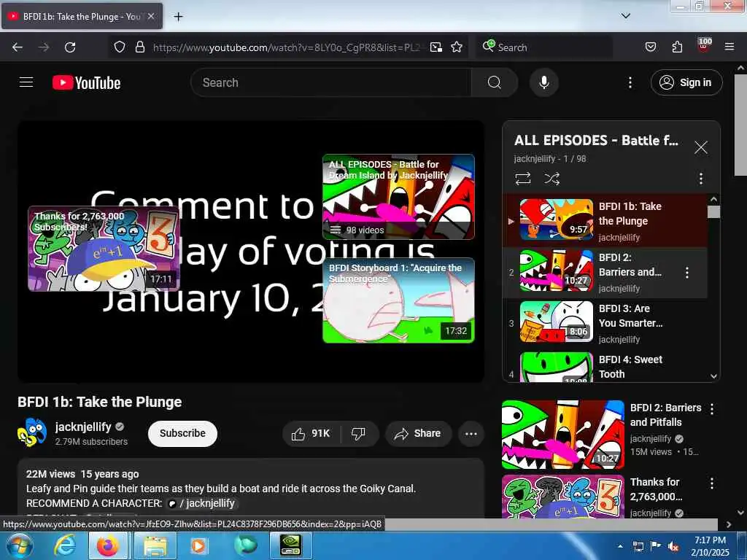Close the ALL EPISODES playlist panel
This screenshot has width=747, height=560.
(x=700, y=147)
